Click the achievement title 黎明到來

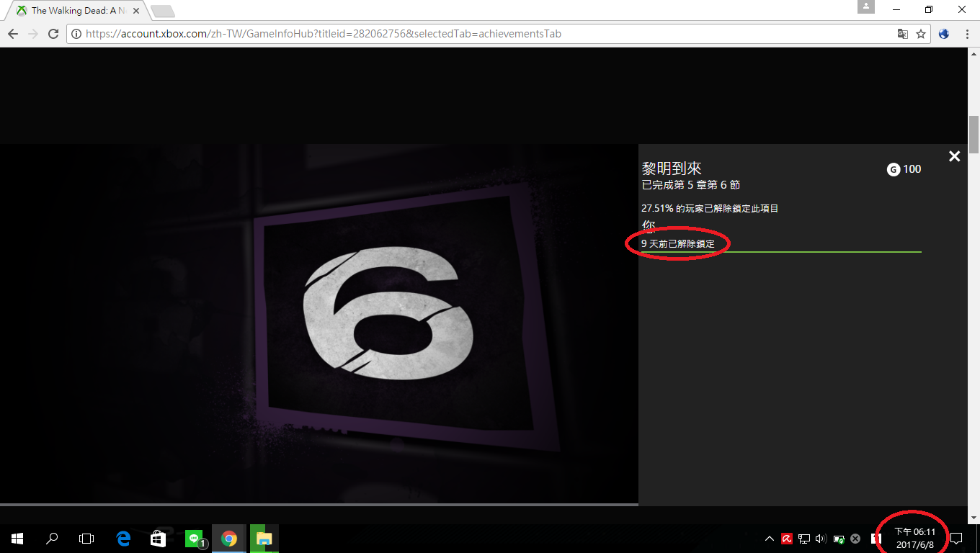(x=672, y=168)
